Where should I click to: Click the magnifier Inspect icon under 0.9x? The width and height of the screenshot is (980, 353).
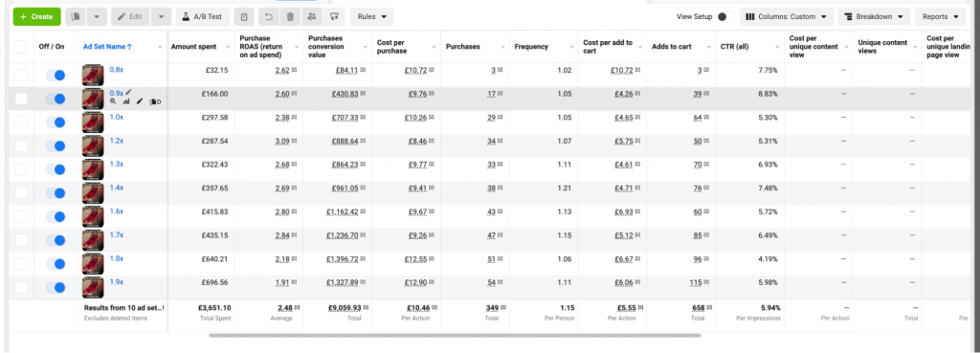[x=113, y=101]
